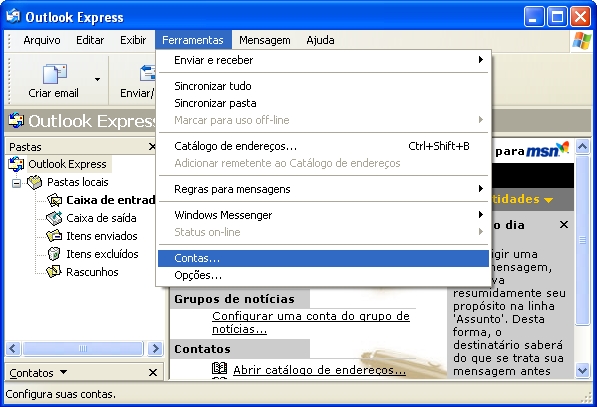The image size is (597, 407).
Task: Click the address book icon beside Abrir catálogo
Action: [219, 369]
